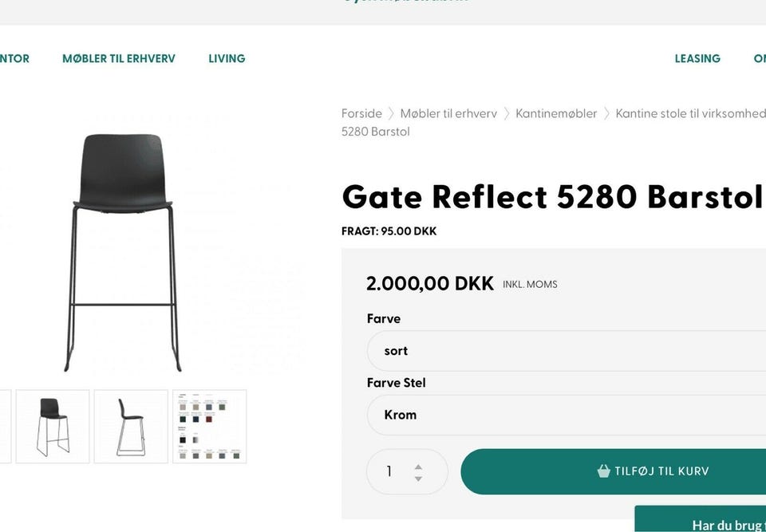Select the second barstool thumbnail
Viewport: 766px width, 532px height.
(131, 426)
